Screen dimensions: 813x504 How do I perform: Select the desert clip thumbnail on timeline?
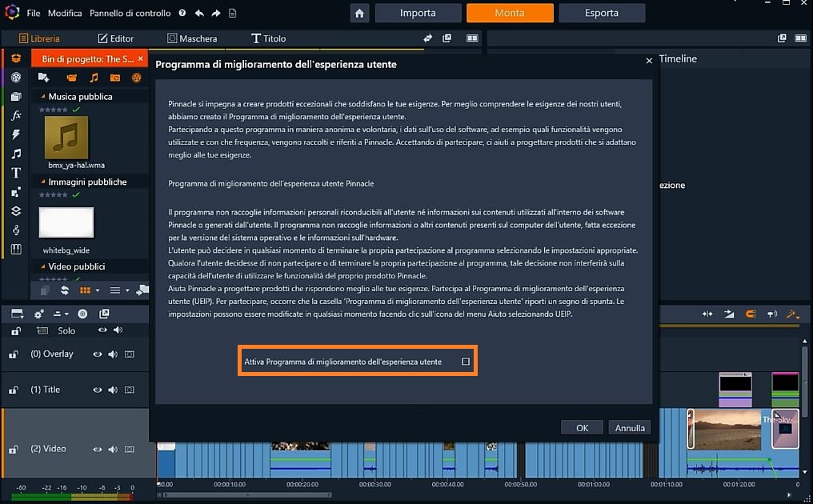(727, 430)
